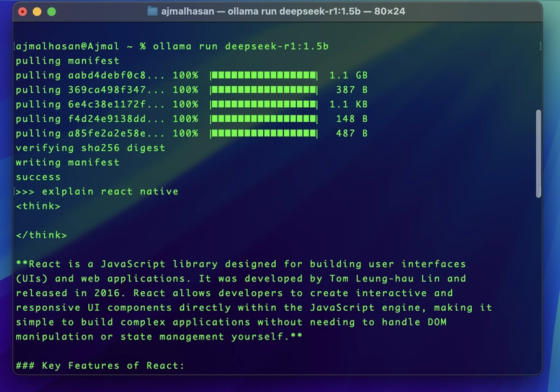The image size is (560, 392).
Task: Click the '487 B' size value
Action: pyautogui.click(x=352, y=133)
